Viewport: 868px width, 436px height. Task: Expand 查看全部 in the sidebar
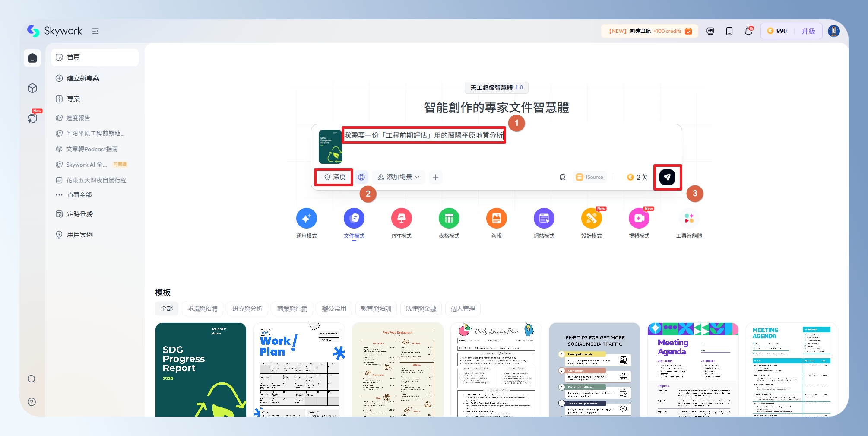click(x=79, y=195)
